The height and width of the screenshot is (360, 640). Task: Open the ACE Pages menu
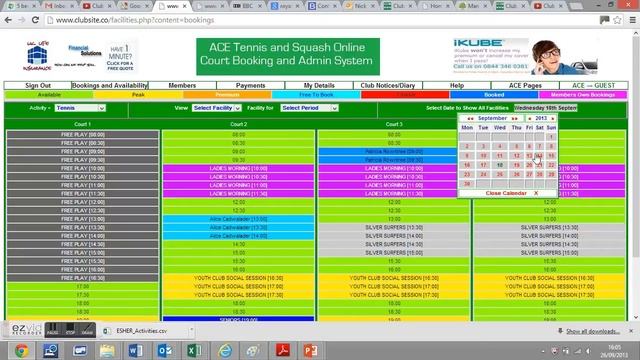tap(525, 85)
